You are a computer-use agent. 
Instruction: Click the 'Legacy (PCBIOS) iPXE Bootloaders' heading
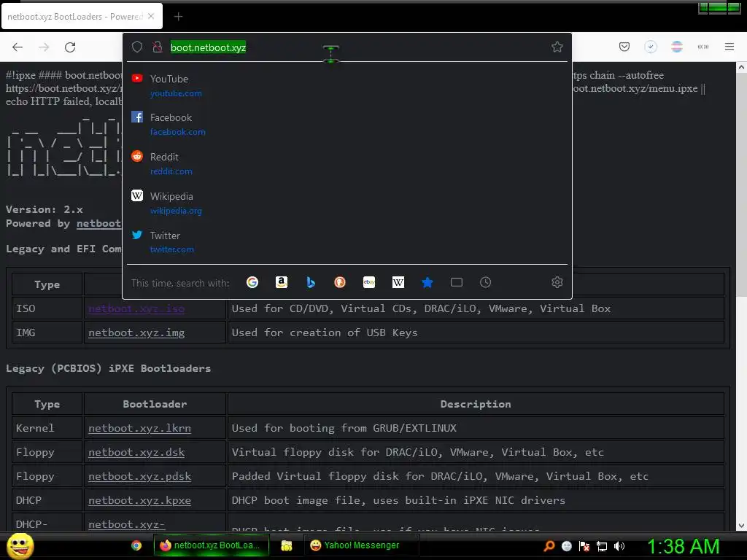point(108,368)
